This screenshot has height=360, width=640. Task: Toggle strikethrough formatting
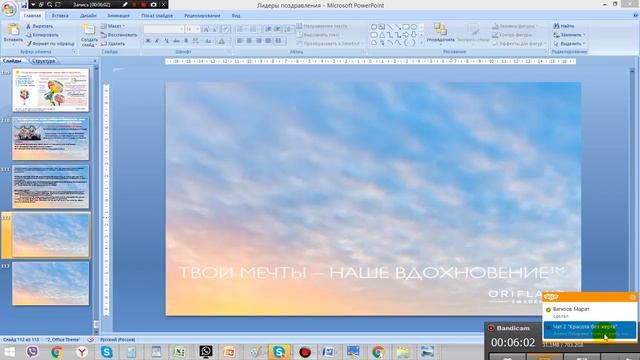click(176, 41)
